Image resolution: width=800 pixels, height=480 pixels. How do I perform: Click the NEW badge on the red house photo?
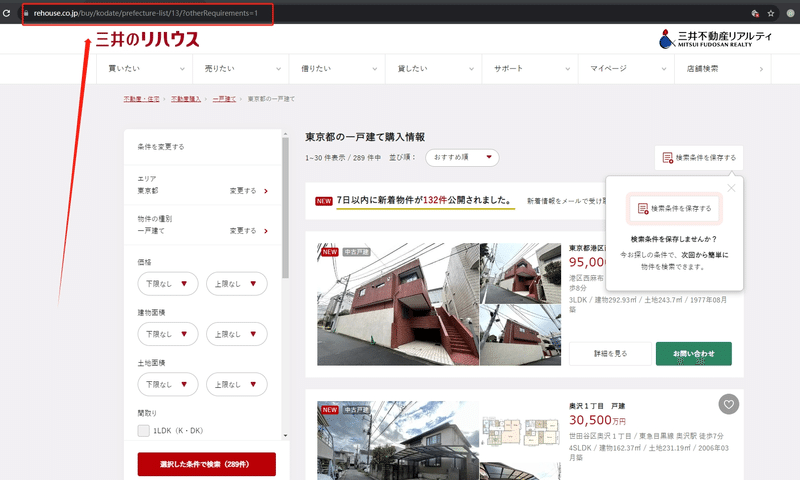point(330,252)
